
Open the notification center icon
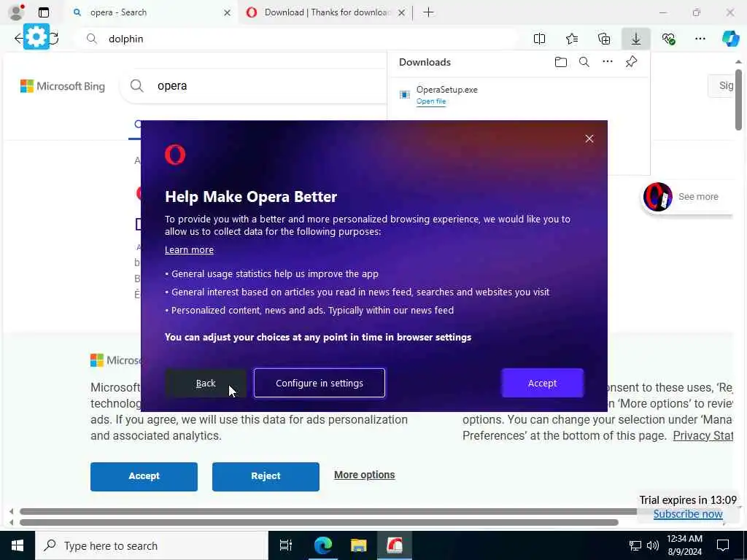coord(723,545)
